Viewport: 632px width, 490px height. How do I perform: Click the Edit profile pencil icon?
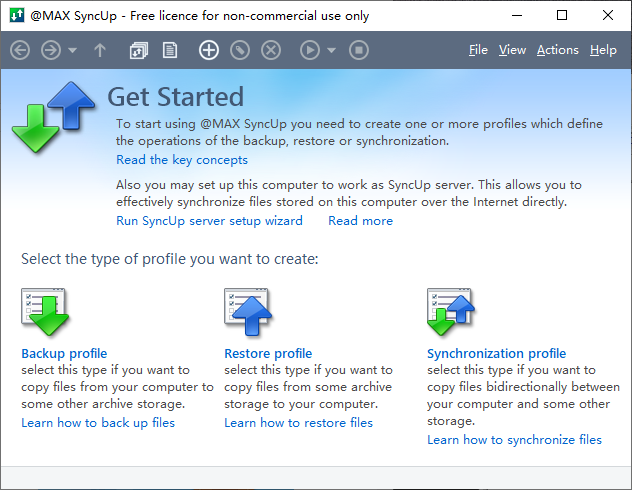(x=240, y=50)
